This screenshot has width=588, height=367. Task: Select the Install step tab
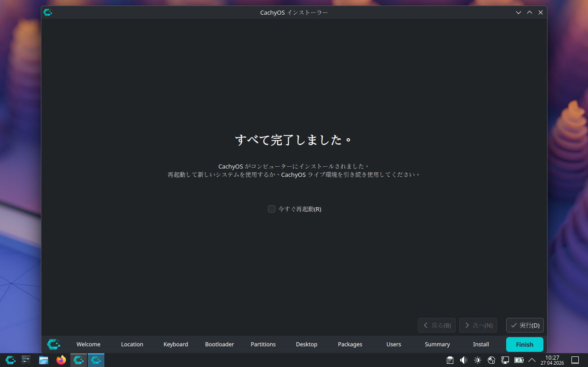pos(481,344)
